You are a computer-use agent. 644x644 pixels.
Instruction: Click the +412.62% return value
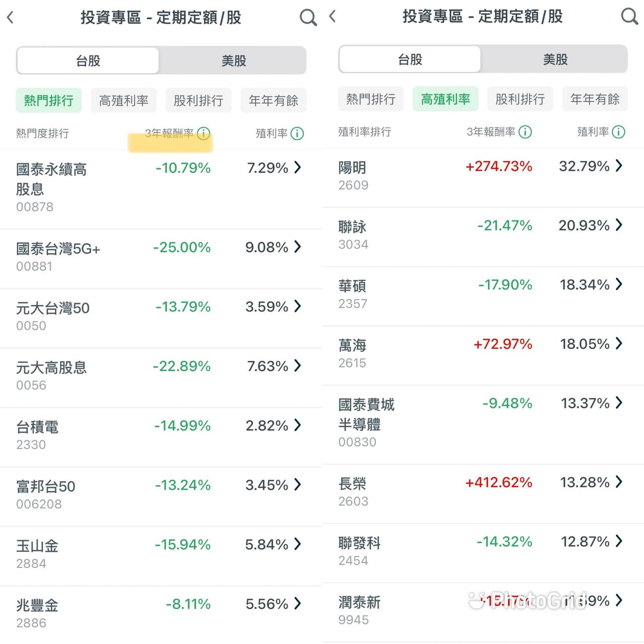pos(499,482)
